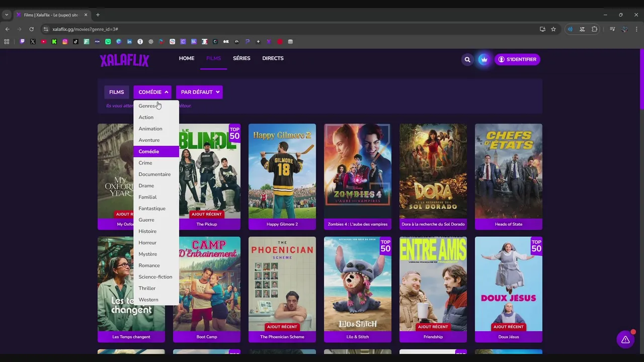The height and width of the screenshot is (362, 644).
Task: Open the browser extensions puzzle icon
Action: pos(595,29)
